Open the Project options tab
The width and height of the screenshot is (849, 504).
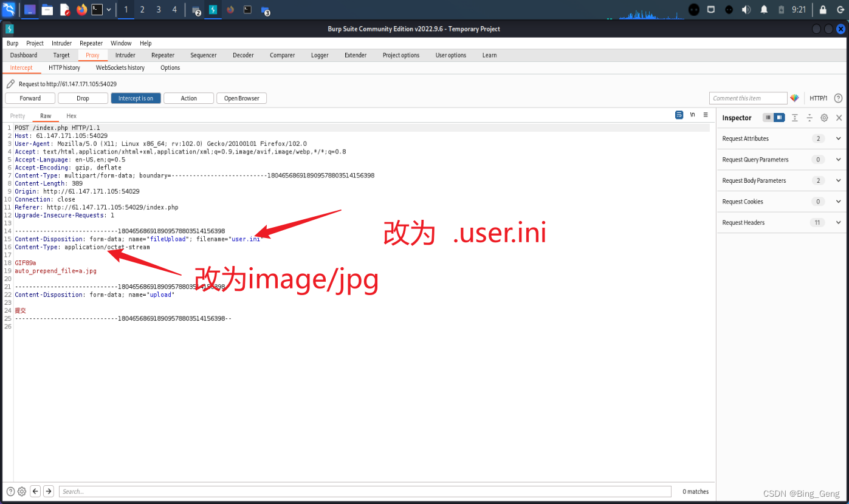(x=401, y=55)
